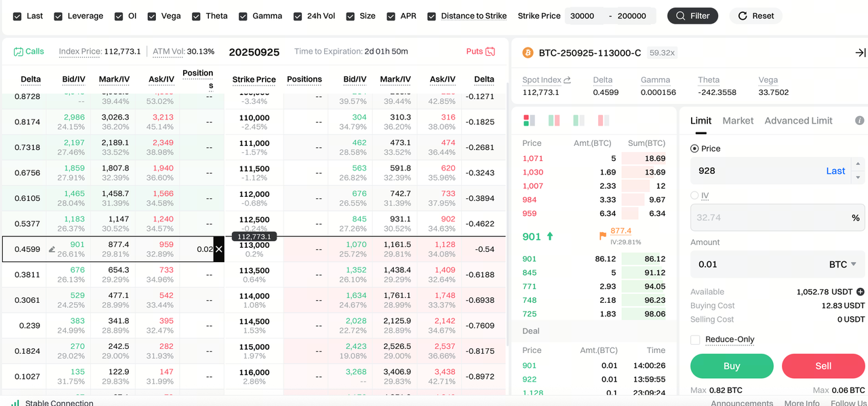
Task: Show combined bids and asks order book view
Action: (x=529, y=121)
